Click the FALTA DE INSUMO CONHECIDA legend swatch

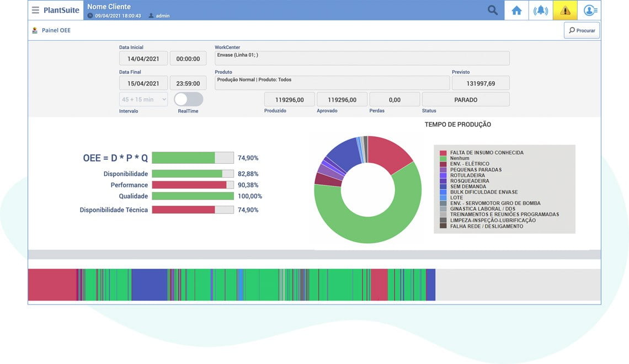tap(443, 153)
